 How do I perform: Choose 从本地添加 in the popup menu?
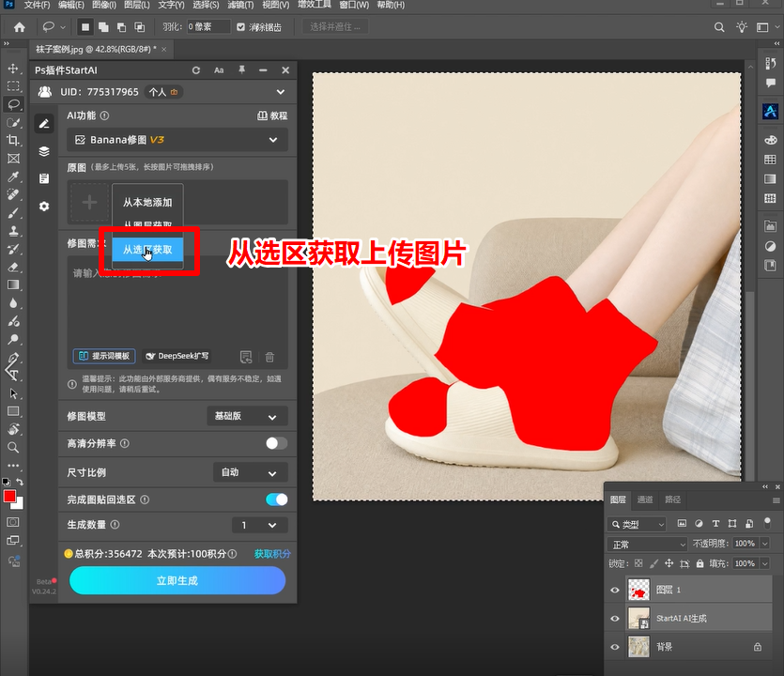(147, 203)
